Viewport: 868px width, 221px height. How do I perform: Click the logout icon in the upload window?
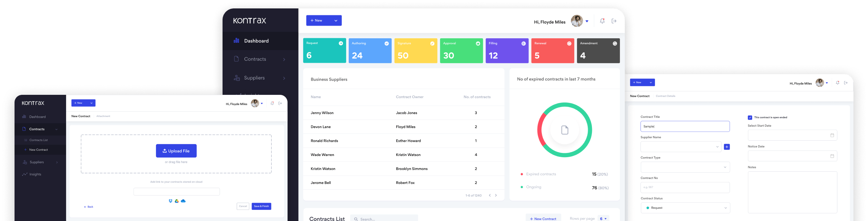coord(280,103)
